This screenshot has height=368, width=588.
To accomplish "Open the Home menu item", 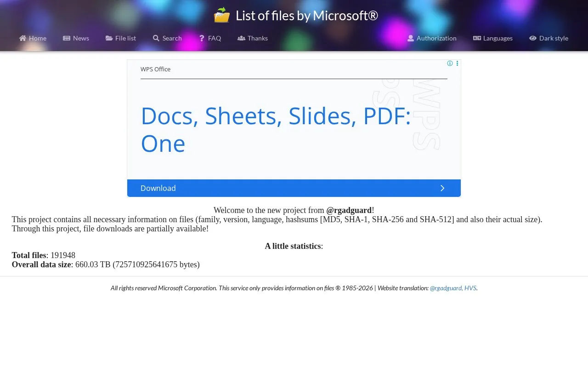I will pyautogui.click(x=33, y=38).
